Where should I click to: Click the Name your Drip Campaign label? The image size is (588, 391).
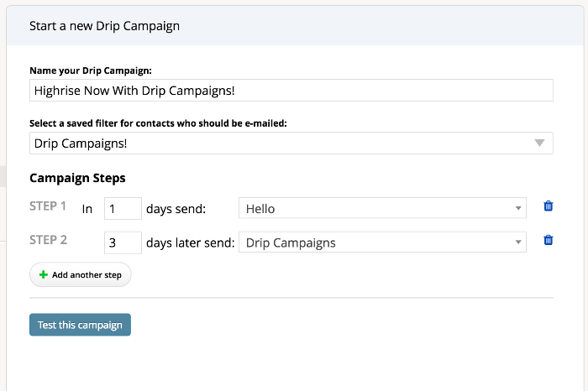pos(91,70)
